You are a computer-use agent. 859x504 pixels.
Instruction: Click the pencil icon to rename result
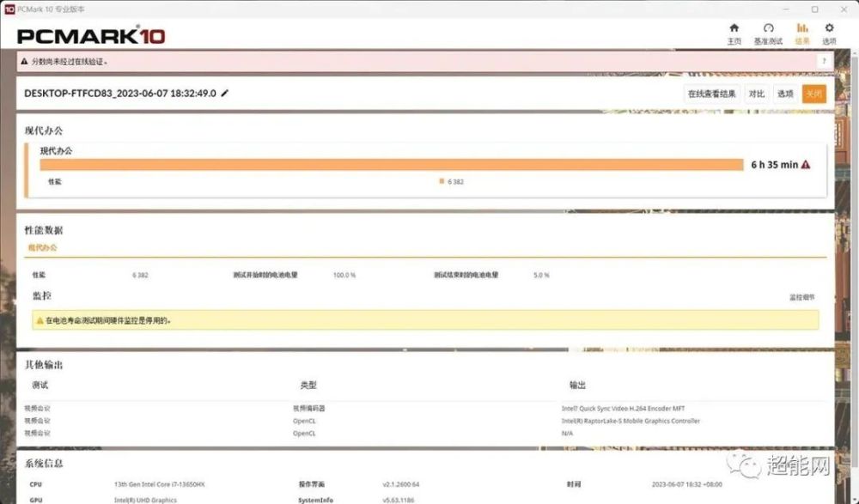tap(224, 93)
